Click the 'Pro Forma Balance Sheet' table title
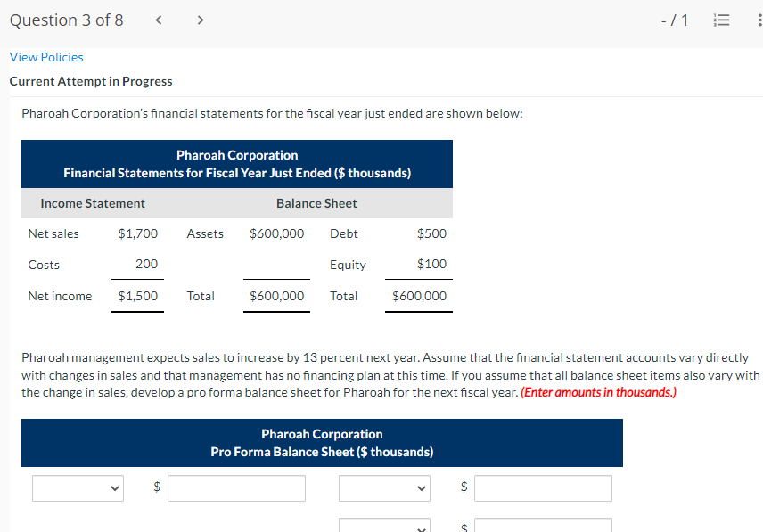763x532 pixels. 322,452
